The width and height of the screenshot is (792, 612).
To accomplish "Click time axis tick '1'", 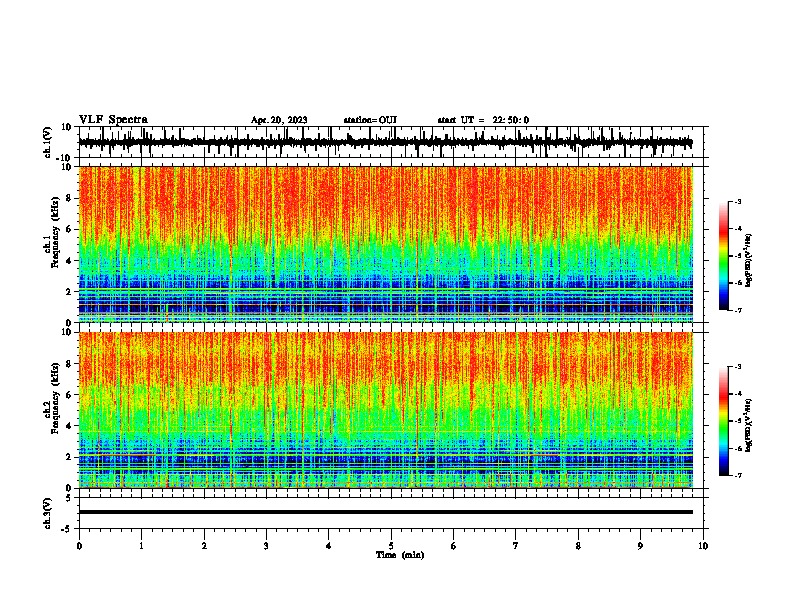I will [x=141, y=546].
